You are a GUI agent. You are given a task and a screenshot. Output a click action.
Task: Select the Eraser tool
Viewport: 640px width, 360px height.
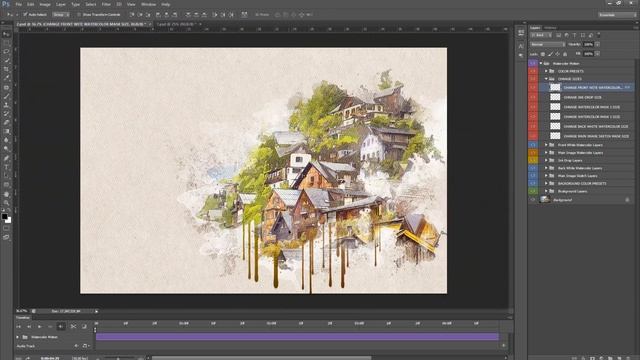tap(6, 122)
